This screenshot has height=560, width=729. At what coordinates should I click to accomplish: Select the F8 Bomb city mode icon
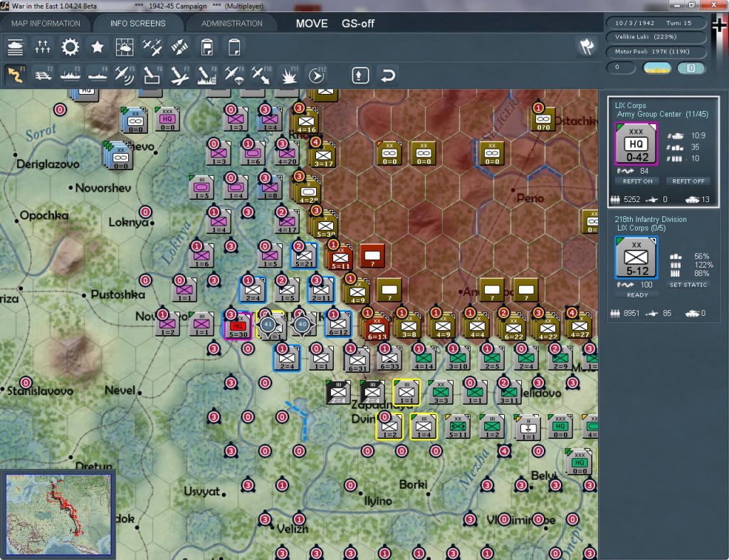[207, 75]
